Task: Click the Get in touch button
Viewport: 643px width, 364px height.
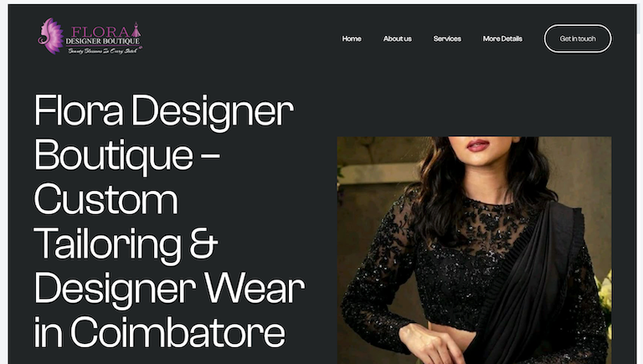Action: point(578,38)
